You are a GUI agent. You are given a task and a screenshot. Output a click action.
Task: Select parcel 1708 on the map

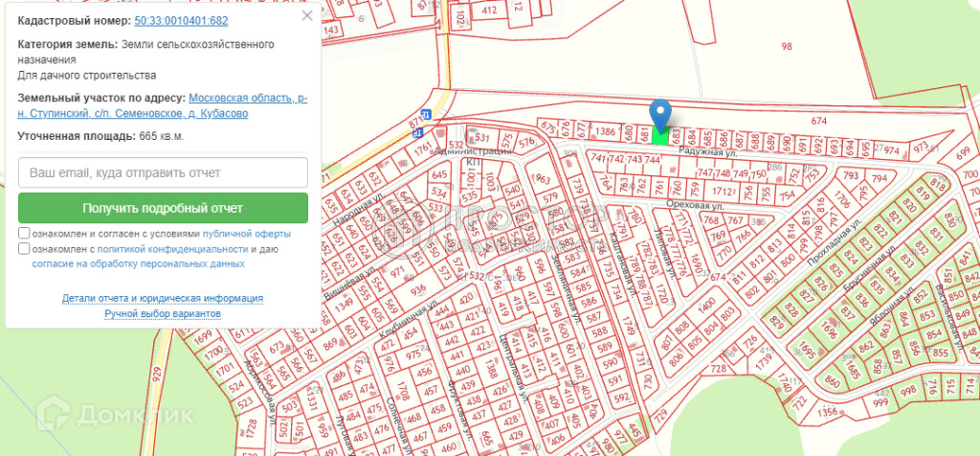(403, 390)
